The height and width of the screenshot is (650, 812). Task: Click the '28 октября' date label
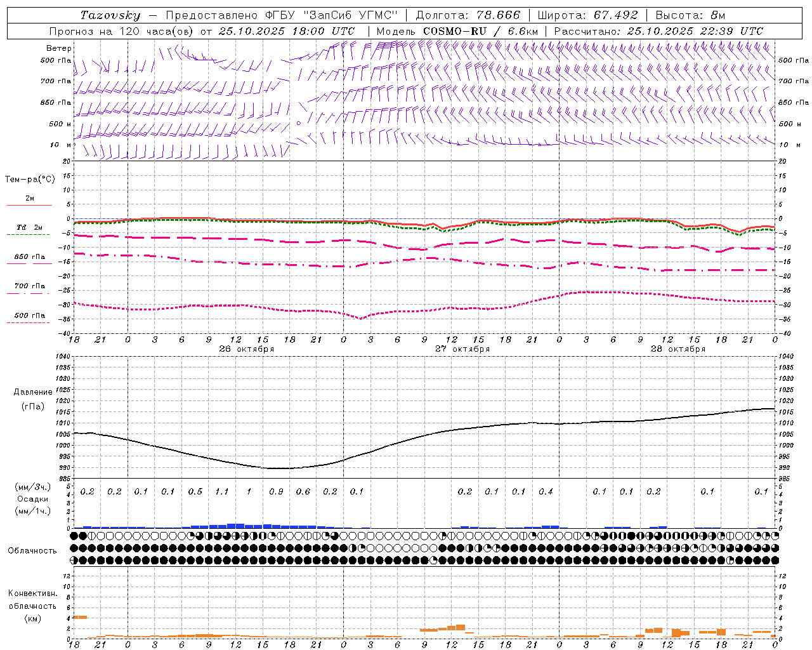[x=678, y=349]
